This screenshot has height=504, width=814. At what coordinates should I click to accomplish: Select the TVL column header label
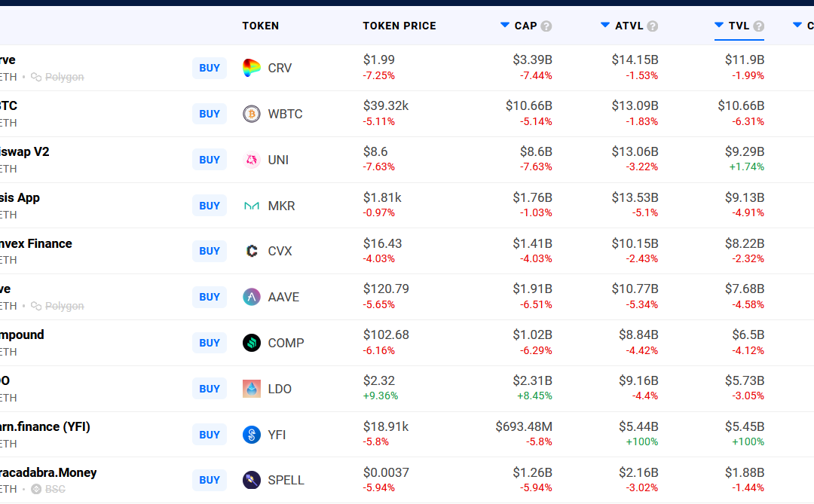click(739, 26)
